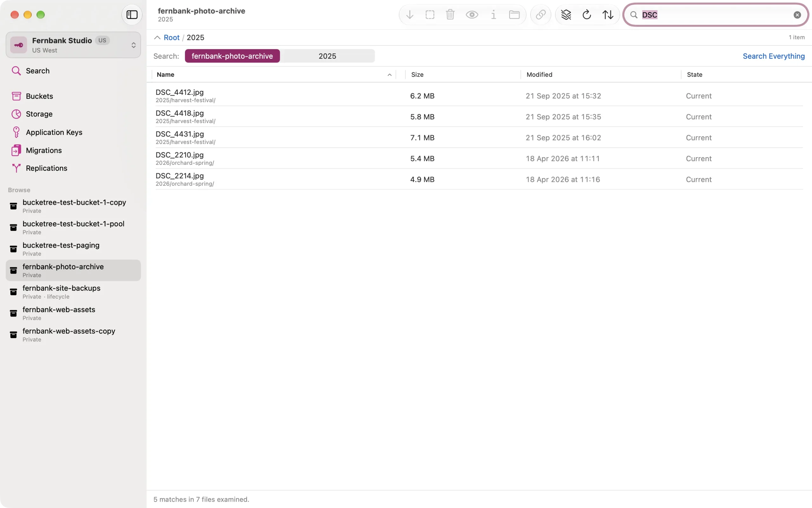Browse the bucketree-test-paging bucket

pyautogui.click(x=73, y=249)
